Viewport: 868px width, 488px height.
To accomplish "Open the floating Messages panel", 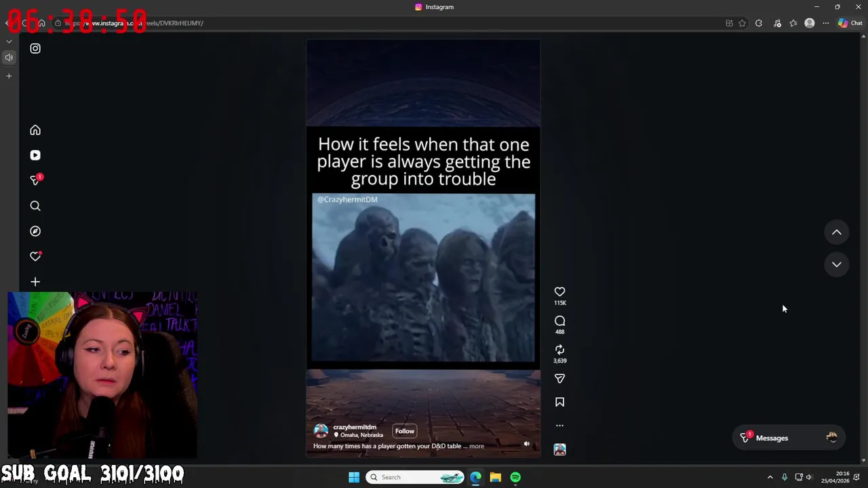I will point(789,438).
